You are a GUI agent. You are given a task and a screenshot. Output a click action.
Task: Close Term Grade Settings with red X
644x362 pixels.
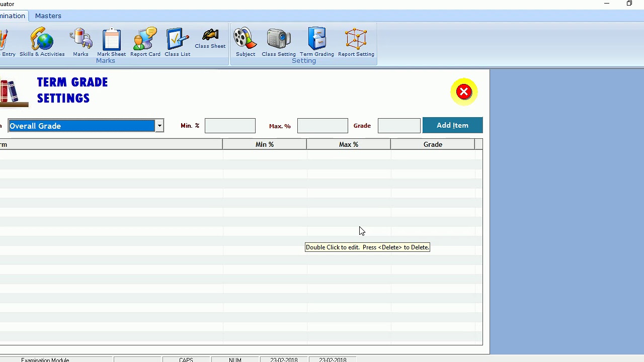[464, 92]
